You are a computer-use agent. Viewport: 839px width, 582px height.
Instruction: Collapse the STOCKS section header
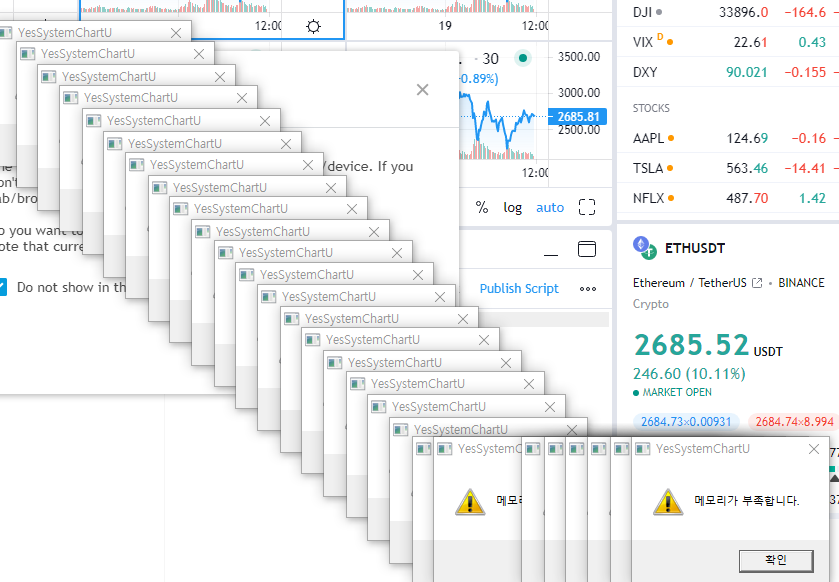pyautogui.click(x=652, y=108)
